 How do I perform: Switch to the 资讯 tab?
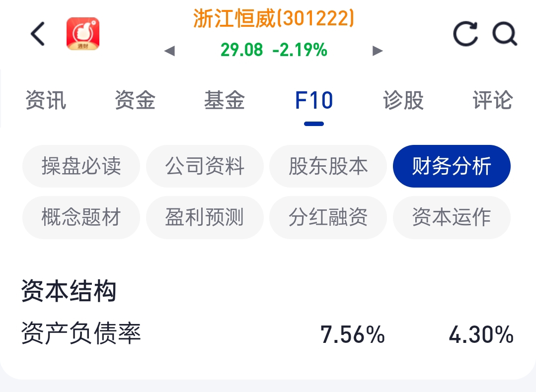[x=46, y=100]
